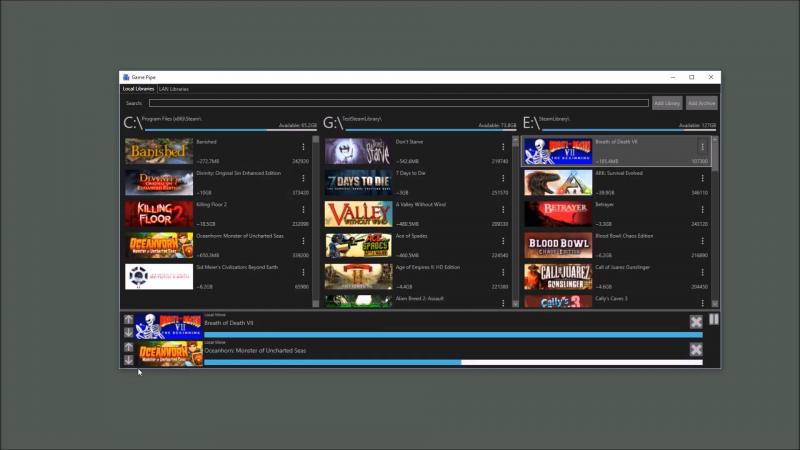This screenshot has height=450, width=800.
Task: Select 7 Days to Die thumbnail
Action: pyautogui.click(x=359, y=183)
